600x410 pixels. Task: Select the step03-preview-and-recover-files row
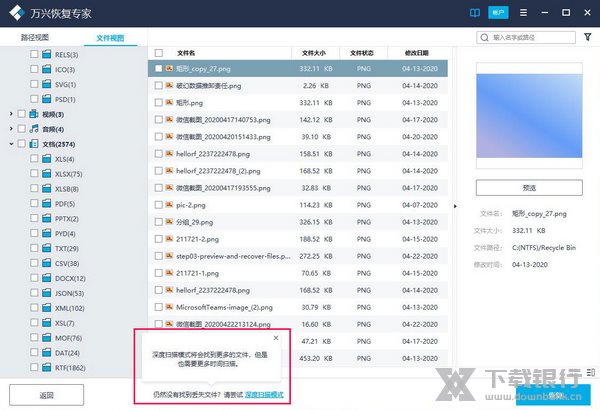(298, 256)
